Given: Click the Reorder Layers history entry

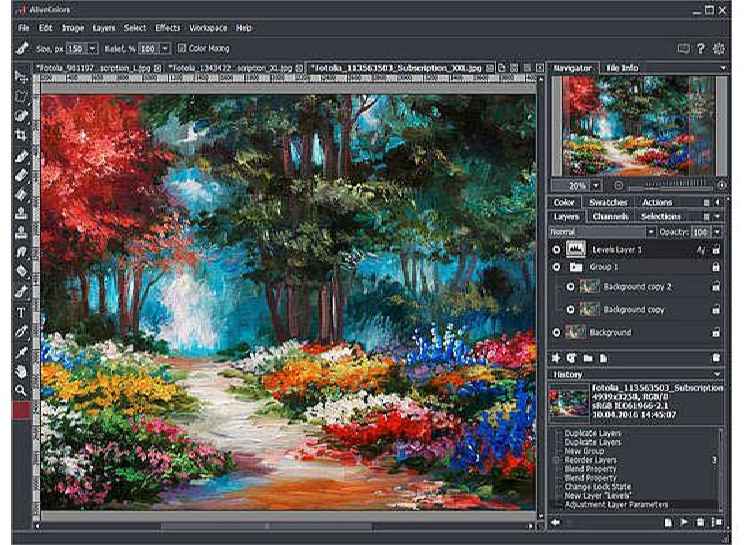Looking at the screenshot, I should [x=591, y=460].
